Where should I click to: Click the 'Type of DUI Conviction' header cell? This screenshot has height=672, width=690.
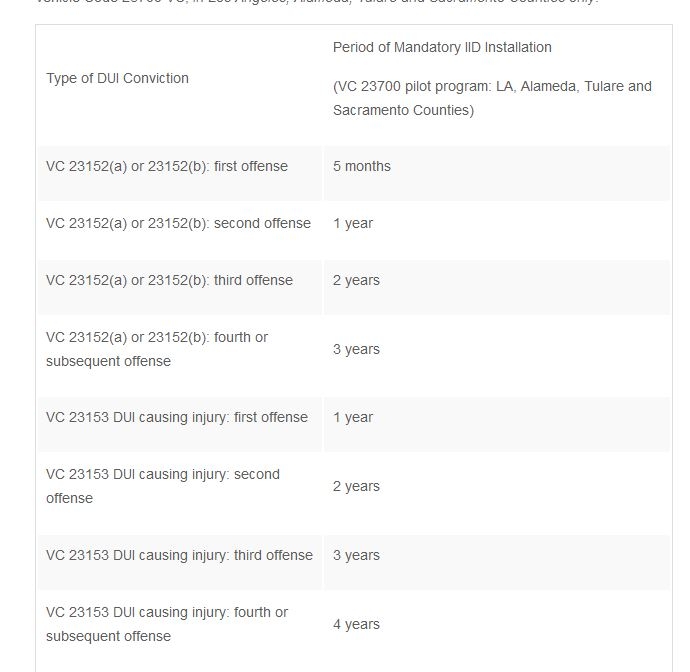(x=117, y=78)
